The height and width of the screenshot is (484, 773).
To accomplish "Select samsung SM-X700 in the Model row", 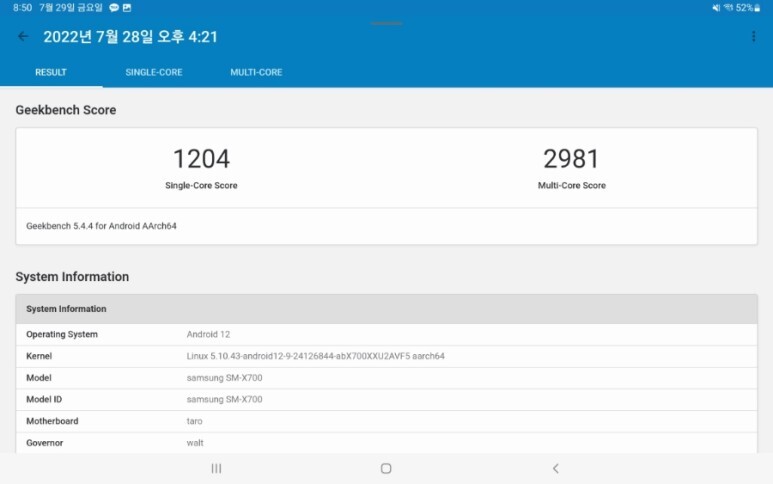I will [x=224, y=378].
